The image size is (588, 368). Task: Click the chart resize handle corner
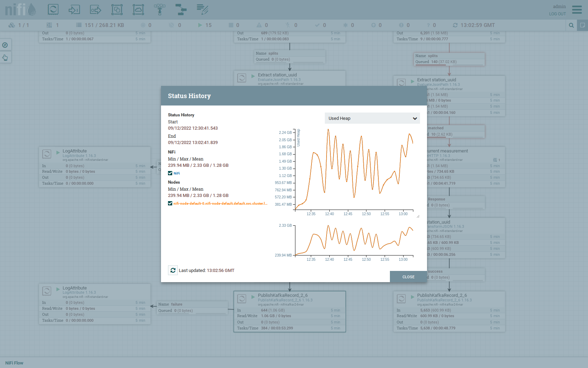(418, 216)
